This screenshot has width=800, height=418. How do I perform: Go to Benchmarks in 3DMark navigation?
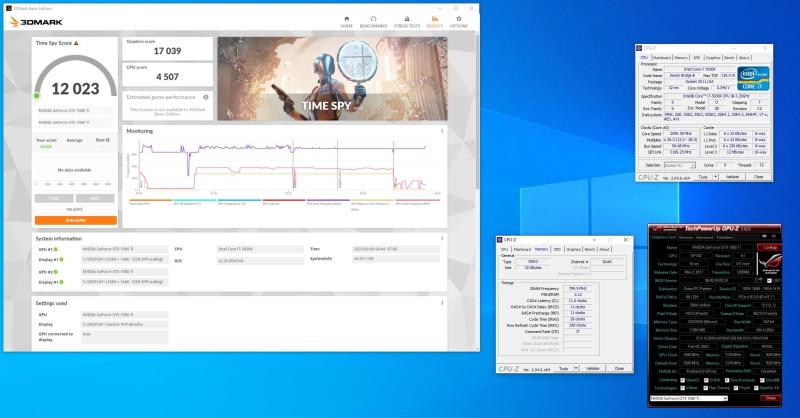(x=371, y=19)
